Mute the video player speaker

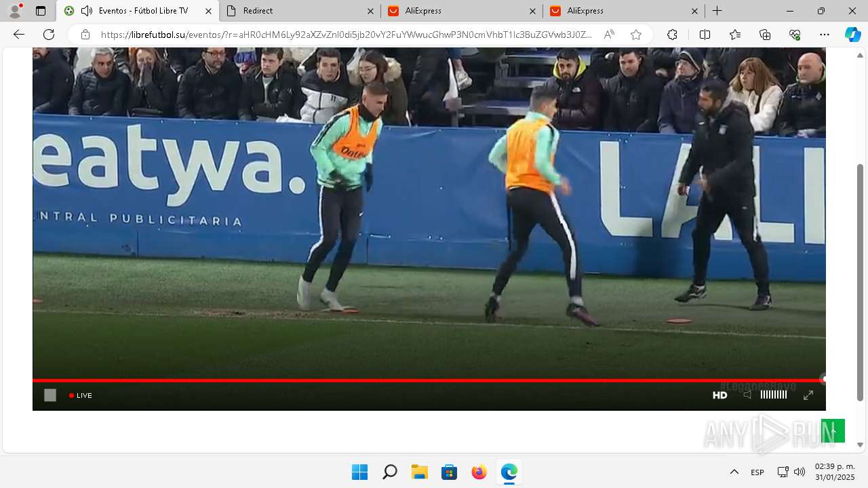747,394
